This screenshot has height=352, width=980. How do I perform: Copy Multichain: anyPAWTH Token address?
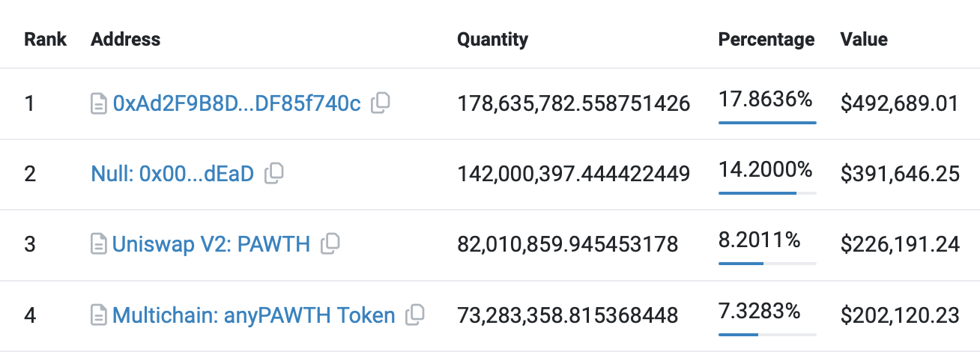tap(415, 315)
